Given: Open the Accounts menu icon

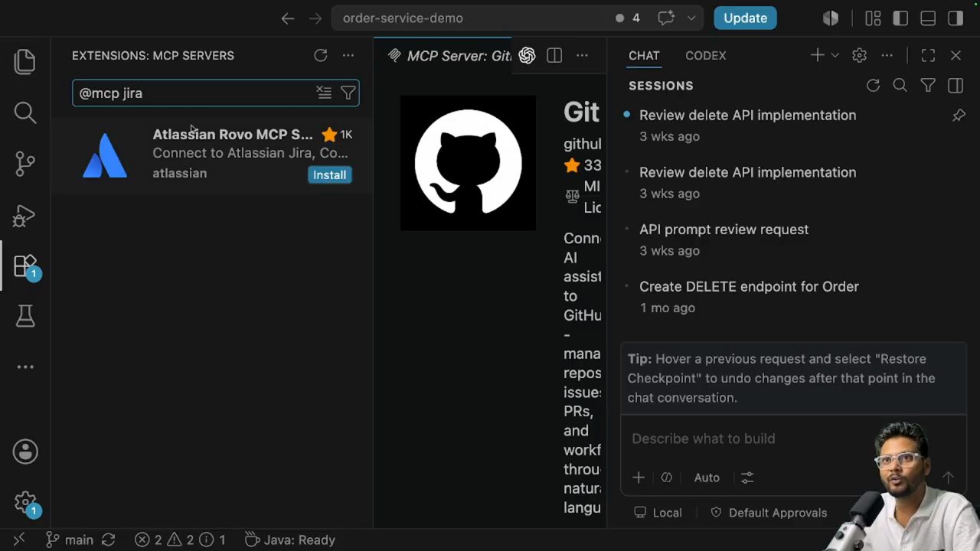Looking at the screenshot, I should pyautogui.click(x=25, y=452).
